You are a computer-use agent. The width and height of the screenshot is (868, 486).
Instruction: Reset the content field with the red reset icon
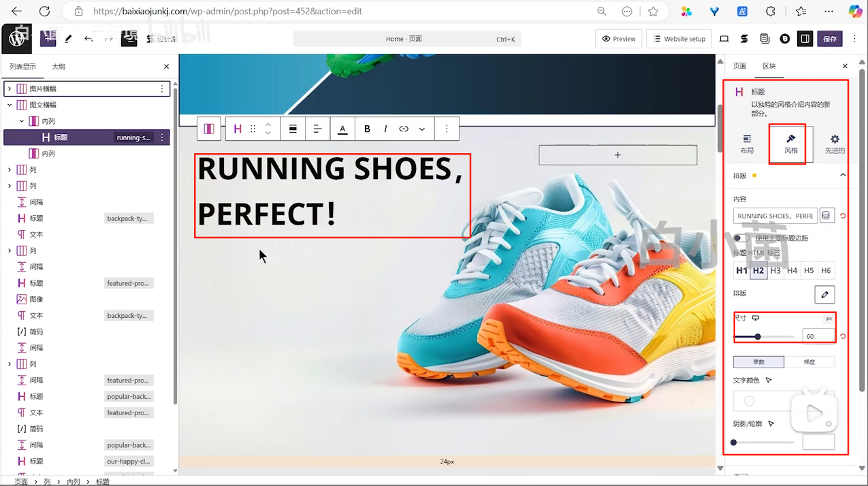[843, 216]
